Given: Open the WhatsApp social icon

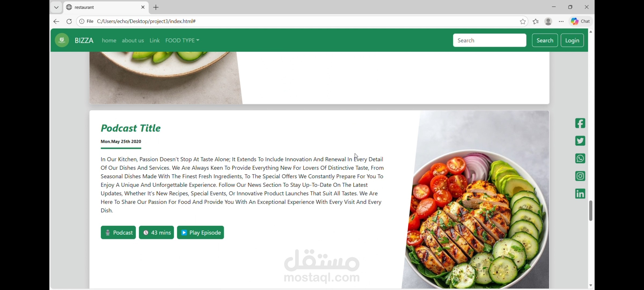Looking at the screenshot, I should tap(580, 158).
